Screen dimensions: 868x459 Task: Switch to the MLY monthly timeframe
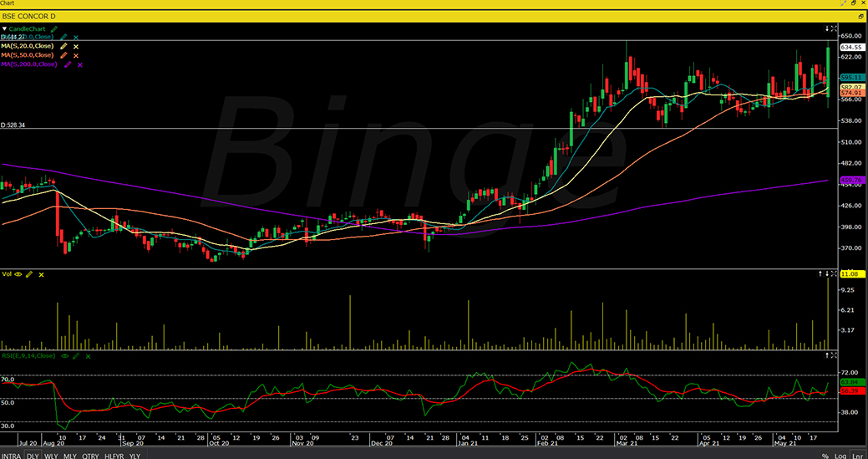[x=69, y=456]
